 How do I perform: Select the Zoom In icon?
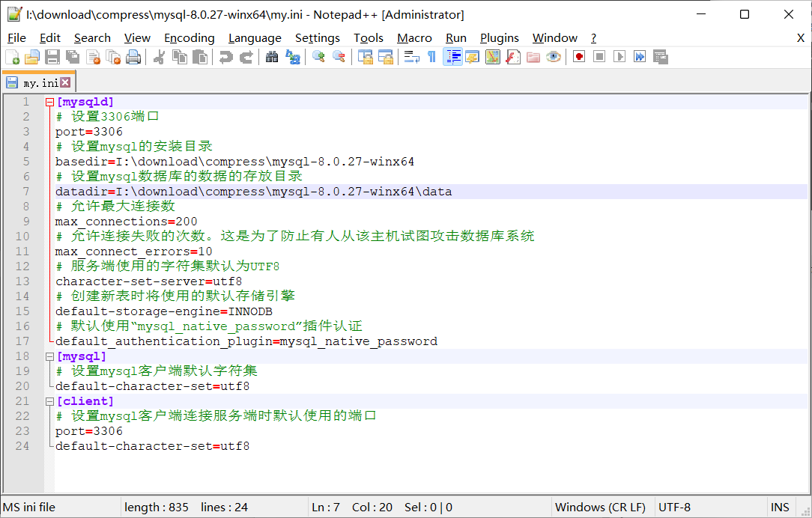pyautogui.click(x=318, y=57)
